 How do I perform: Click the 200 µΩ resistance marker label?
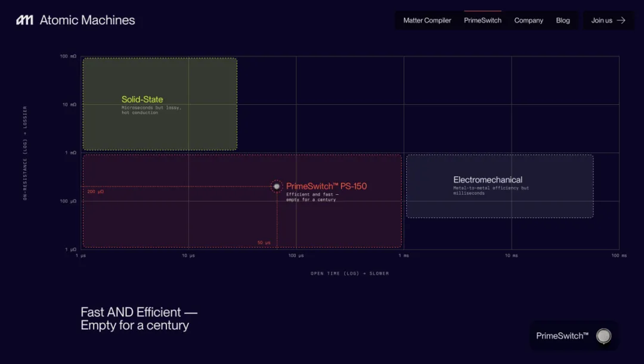pos(95,192)
